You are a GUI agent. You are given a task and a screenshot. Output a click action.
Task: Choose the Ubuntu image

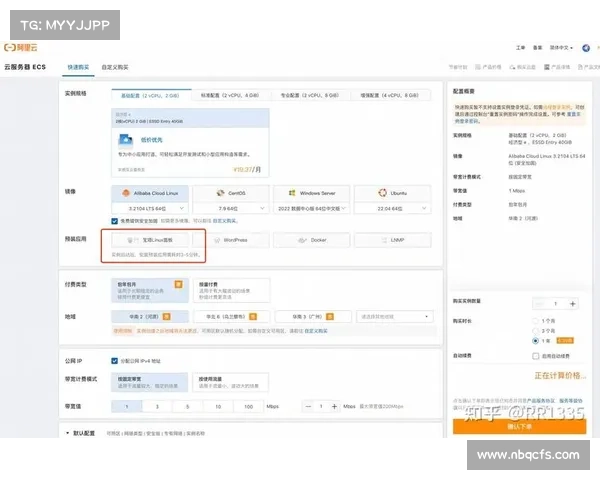393,193
